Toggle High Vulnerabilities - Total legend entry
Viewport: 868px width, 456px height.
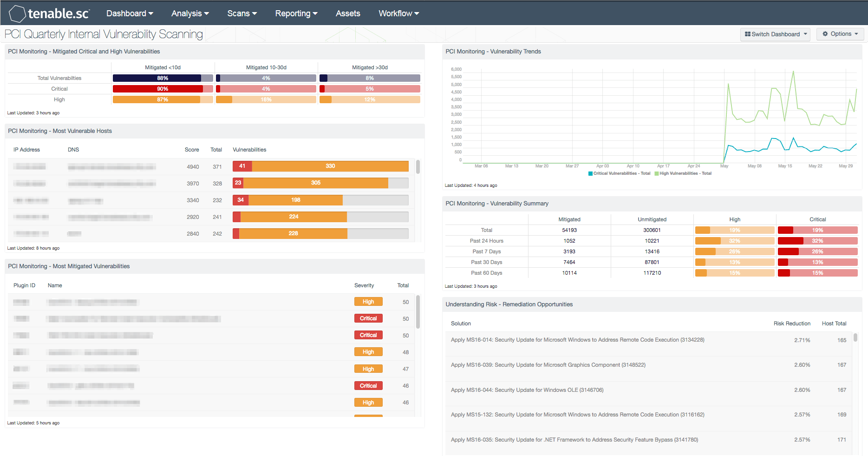[683, 173]
